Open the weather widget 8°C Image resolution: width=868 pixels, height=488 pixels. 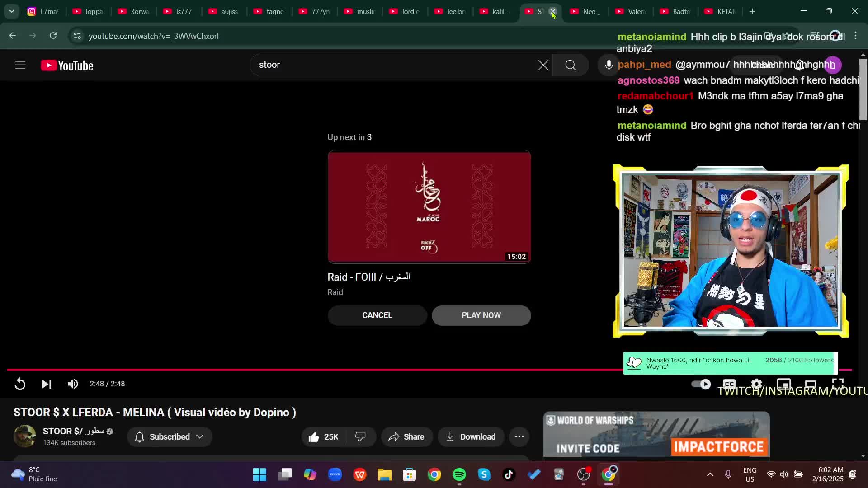click(x=34, y=474)
